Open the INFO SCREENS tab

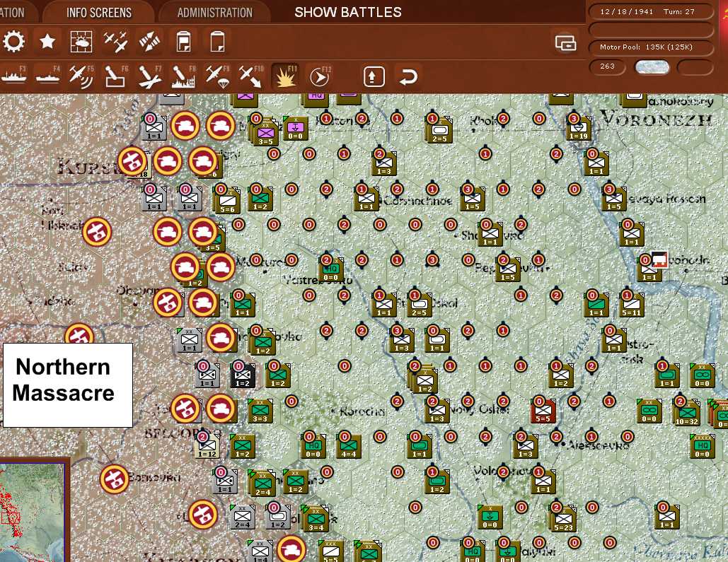99,13
